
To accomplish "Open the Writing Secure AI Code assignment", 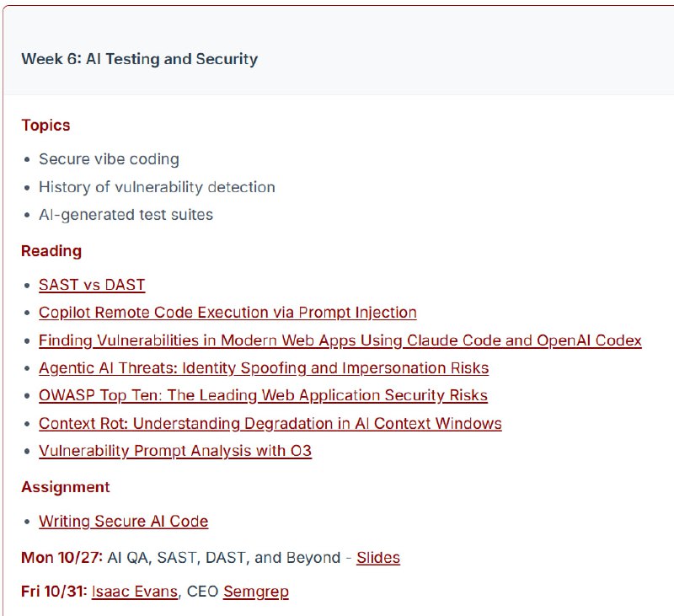I will [123, 522].
